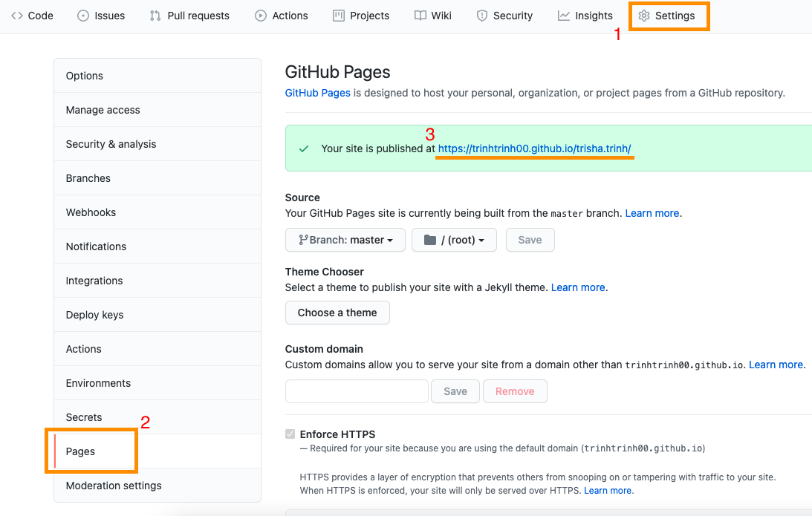Click the Settings gear icon
Screen dimensions: 812x516
[x=643, y=16]
